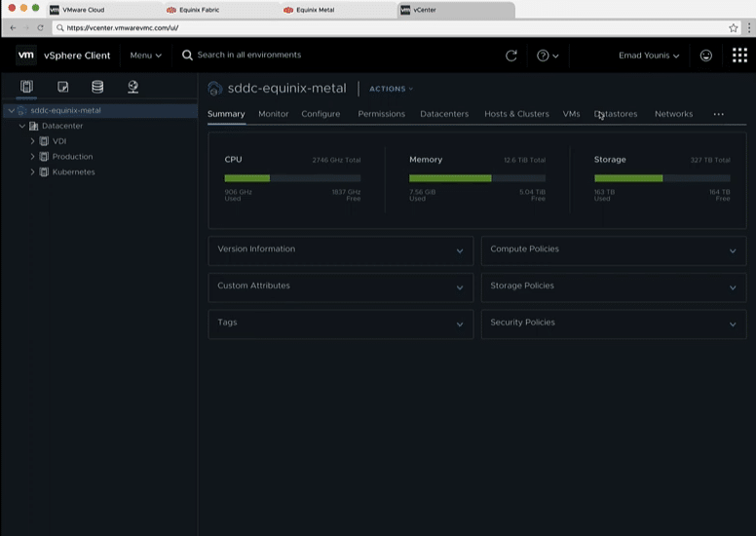756x536 pixels.
Task: Click the Datacenter icon in tree
Action: [x=34, y=126]
